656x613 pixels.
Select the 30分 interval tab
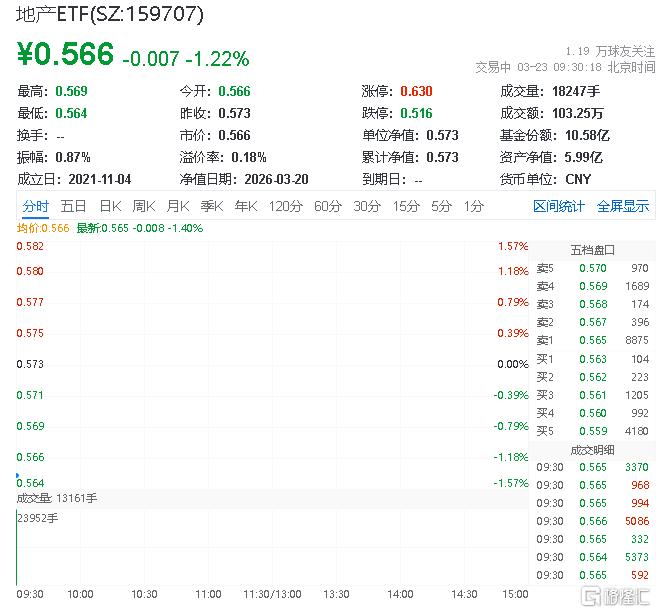[367, 206]
